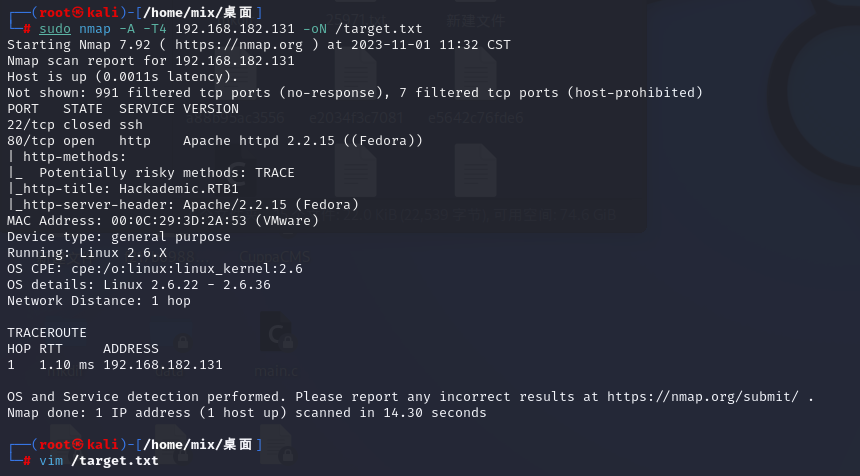This screenshot has height=476, width=860.
Task: Click the 80/tcp open port line
Action: [x=215, y=140]
